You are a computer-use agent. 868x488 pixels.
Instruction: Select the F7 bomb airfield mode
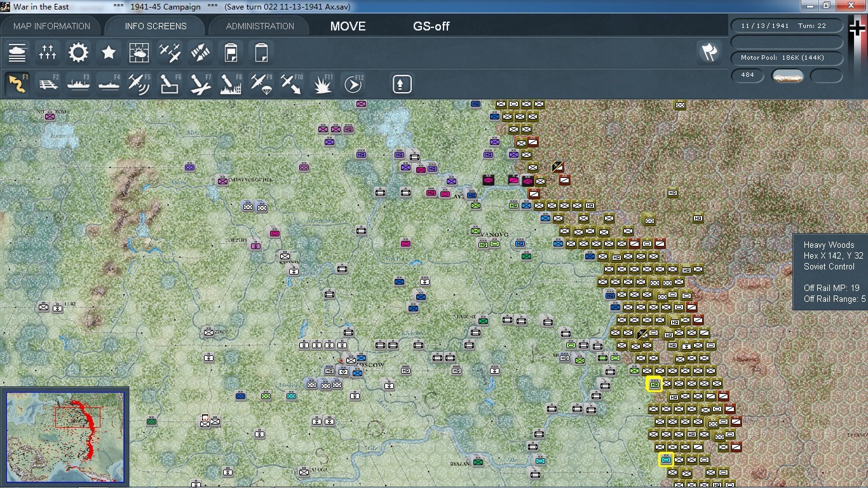200,84
